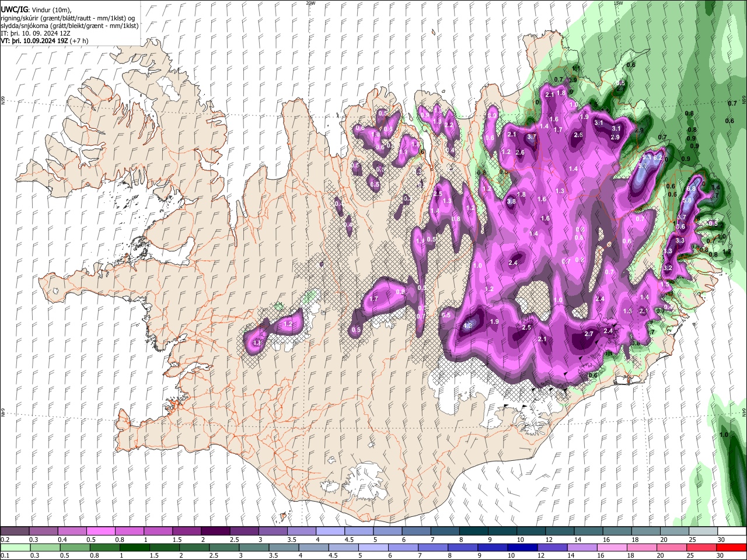This screenshot has width=747, height=560.
Task: Click the top legend row swatch starting at 0.3
Action: click(43, 531)
